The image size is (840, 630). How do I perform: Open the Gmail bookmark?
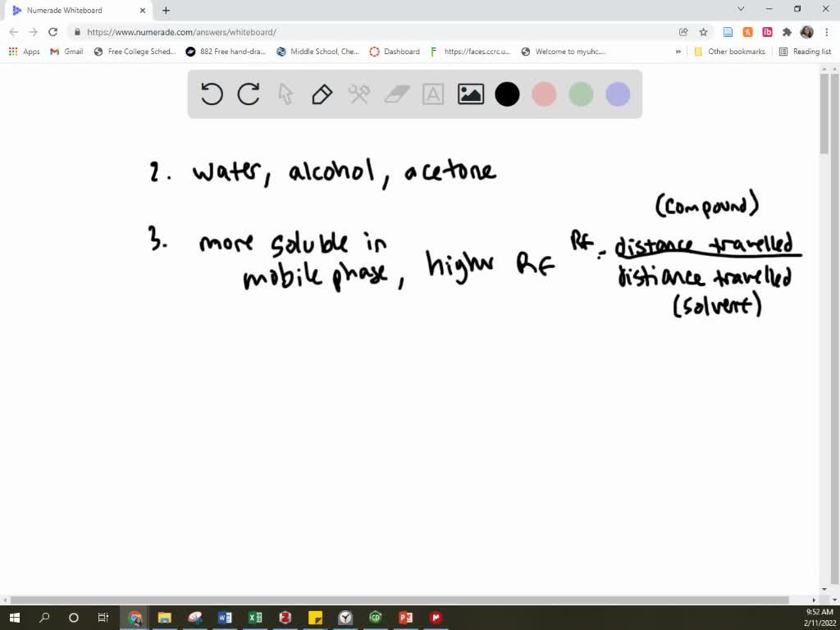(65, 51)
